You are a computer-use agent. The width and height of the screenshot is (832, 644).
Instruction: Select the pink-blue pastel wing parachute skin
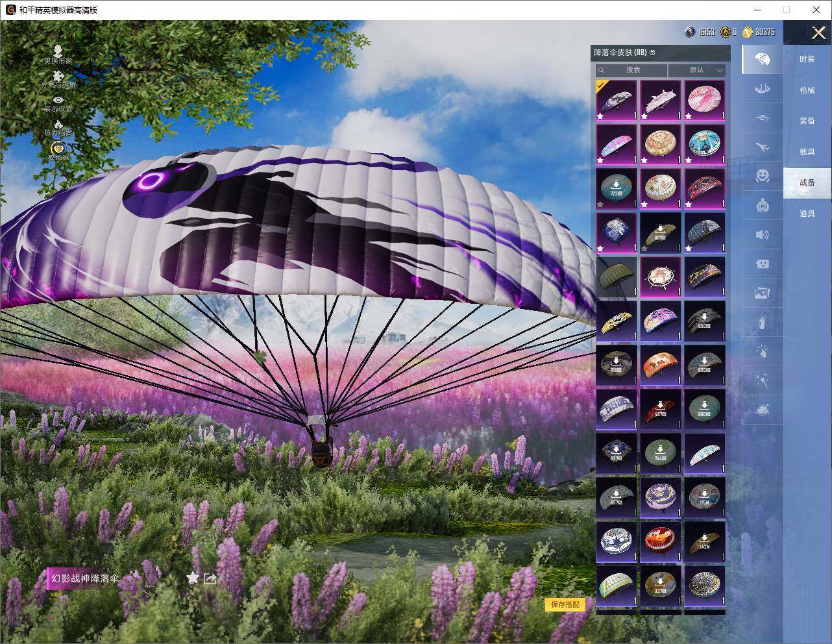[617, 145]
